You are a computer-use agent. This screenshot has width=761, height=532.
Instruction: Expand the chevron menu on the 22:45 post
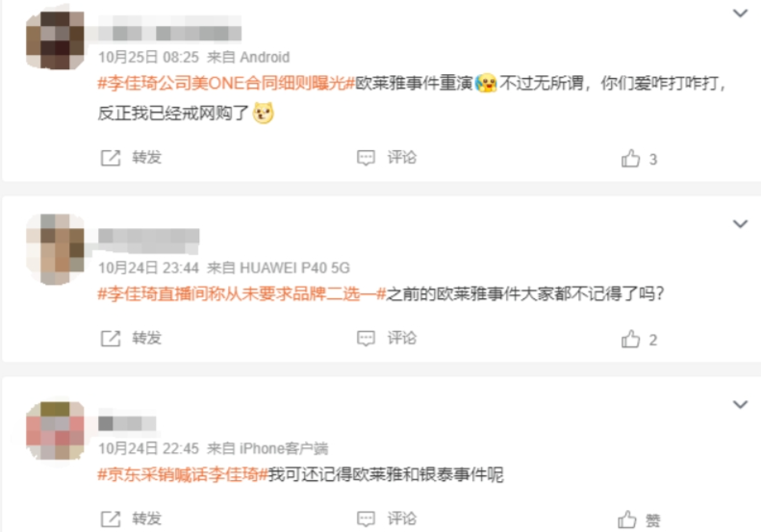(x=740, y=404)
